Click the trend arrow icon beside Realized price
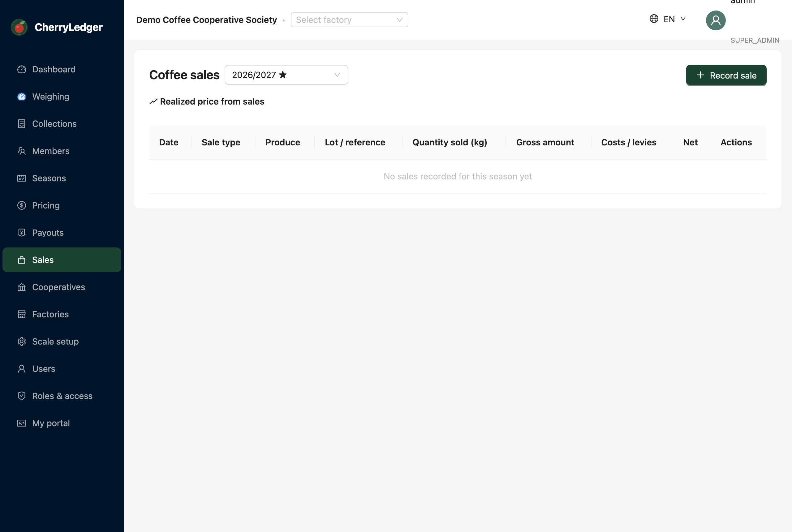Viewport: 792px width, 532px height. point(153,101)
